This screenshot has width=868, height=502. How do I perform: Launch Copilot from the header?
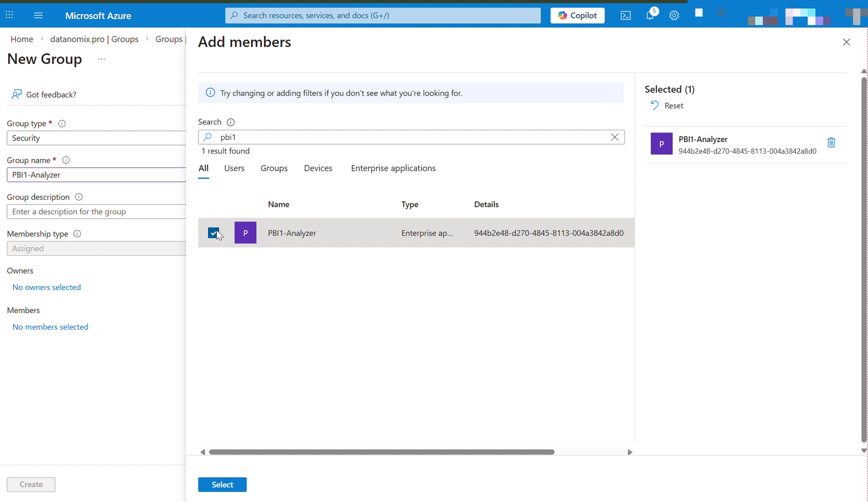click(x=577, y=15)
